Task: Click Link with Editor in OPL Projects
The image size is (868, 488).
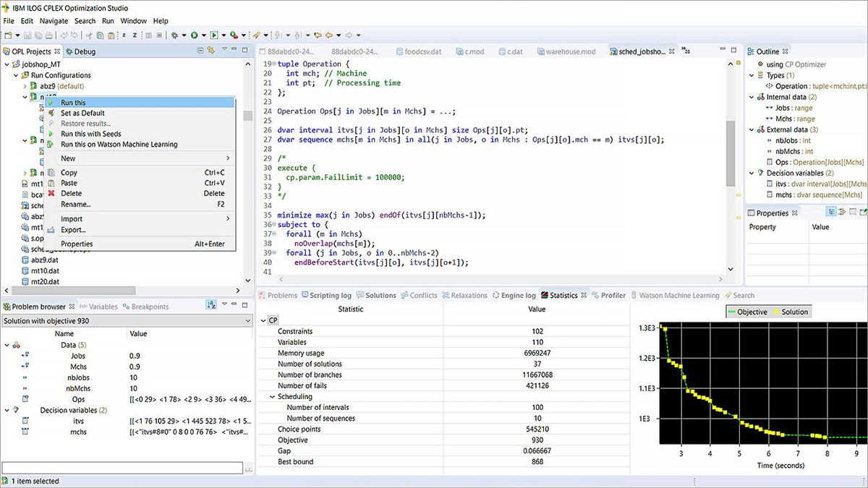Action: [x=211, y=51]
